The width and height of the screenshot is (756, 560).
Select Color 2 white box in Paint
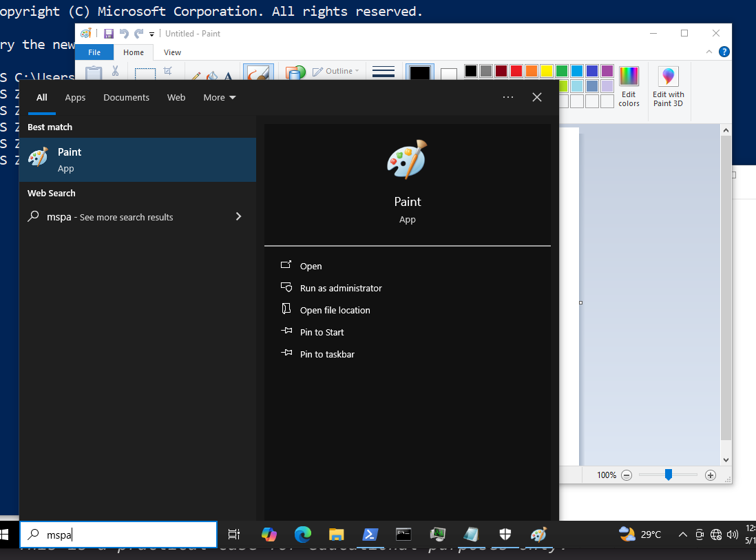pos(448,74)
